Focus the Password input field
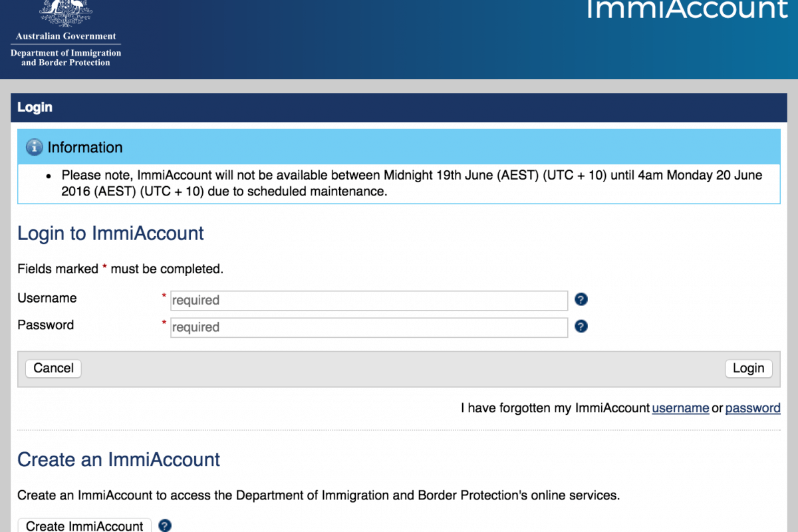This screenshot has height=532, width=798. pos(369,327)
